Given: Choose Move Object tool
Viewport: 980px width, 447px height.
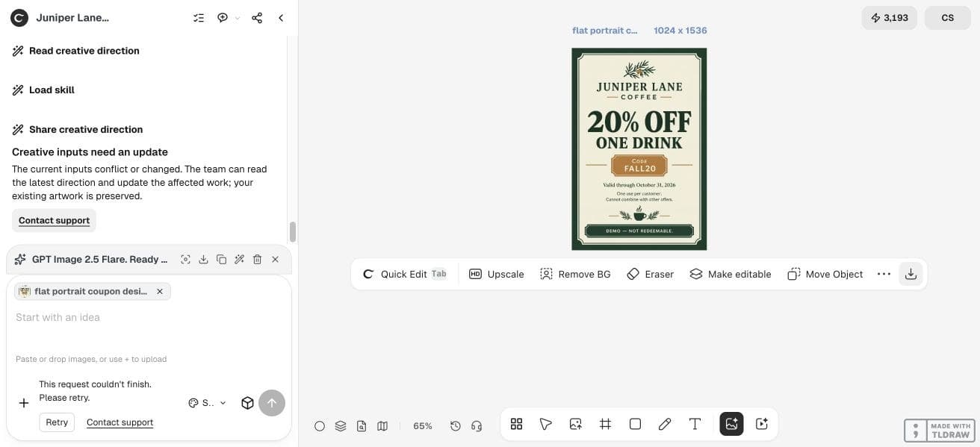Looking at the screenshot, I should coord(825,275).
